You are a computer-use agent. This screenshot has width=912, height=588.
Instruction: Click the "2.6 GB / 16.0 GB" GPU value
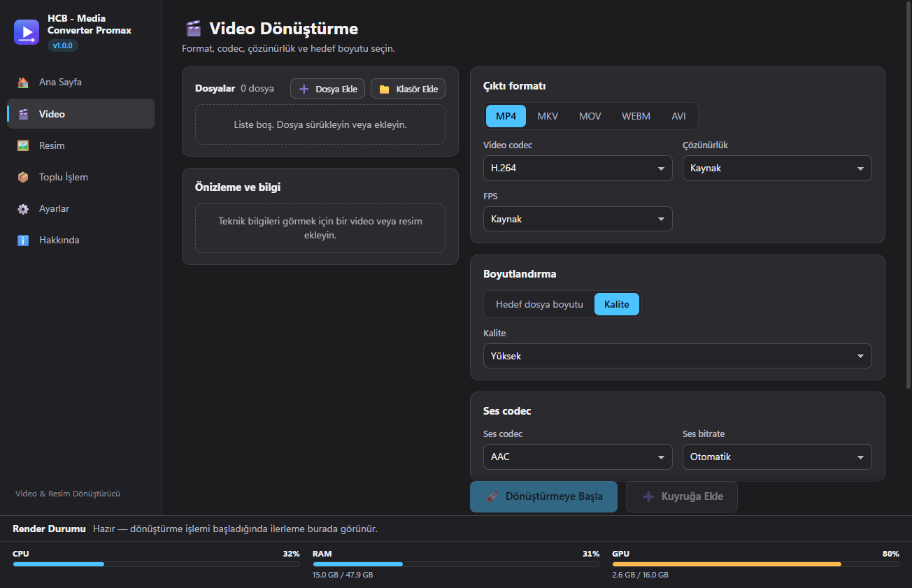pyautogui.click(x=640, y=575)
